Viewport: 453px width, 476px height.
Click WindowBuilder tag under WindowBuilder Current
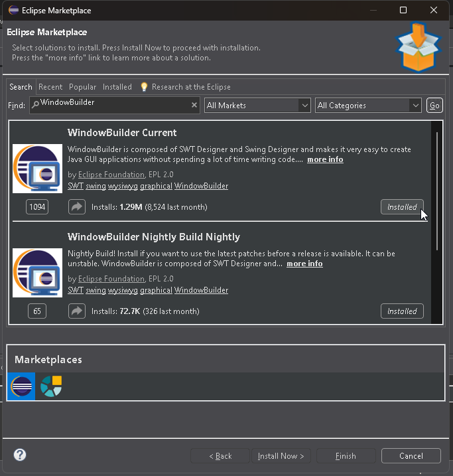pyautogui.click(x=202, y=186)
